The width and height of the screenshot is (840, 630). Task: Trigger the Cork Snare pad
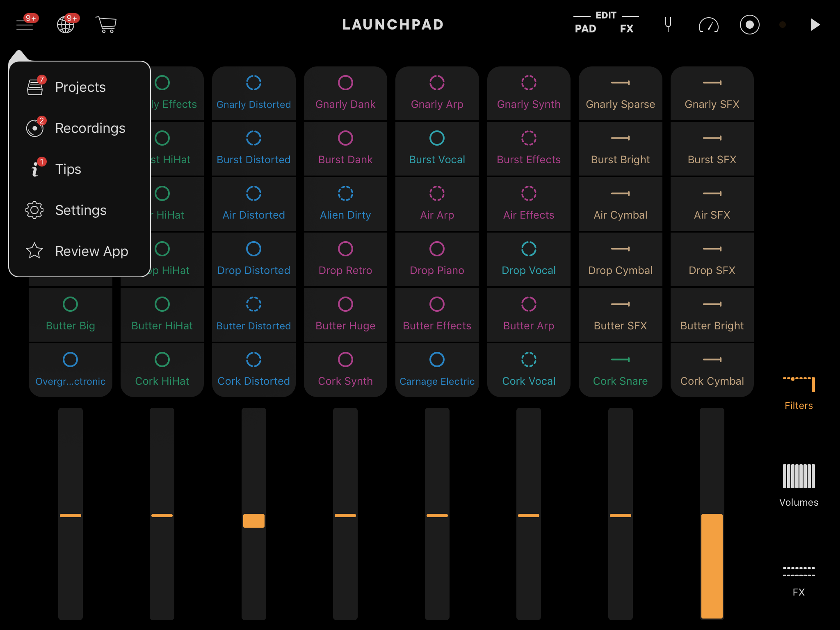pos(620,370)
